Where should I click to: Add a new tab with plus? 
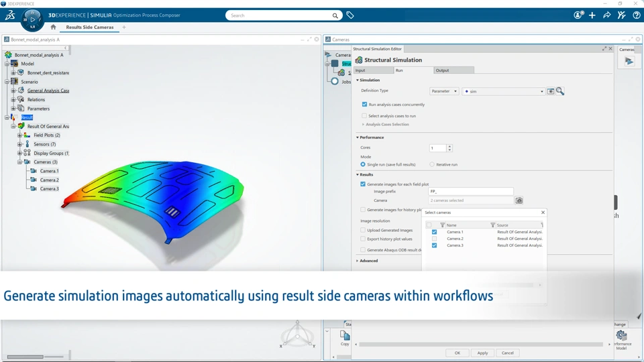click(124, 27)
